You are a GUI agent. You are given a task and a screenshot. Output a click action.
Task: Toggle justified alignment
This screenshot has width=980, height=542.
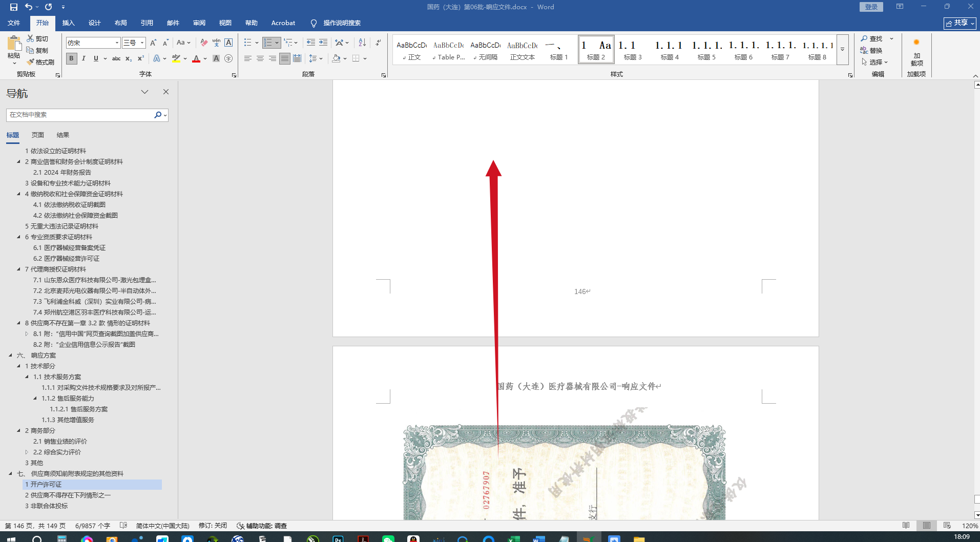285,58
